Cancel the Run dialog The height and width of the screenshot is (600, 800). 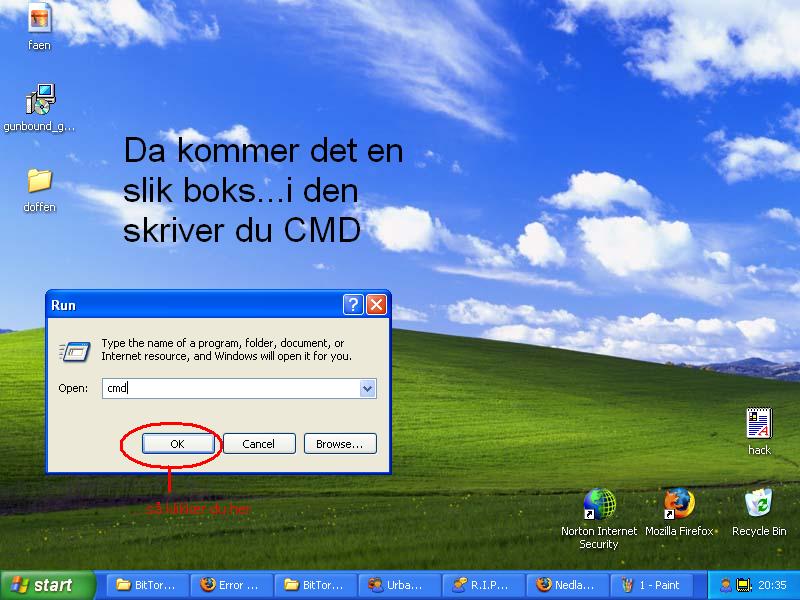coord(259,444)
